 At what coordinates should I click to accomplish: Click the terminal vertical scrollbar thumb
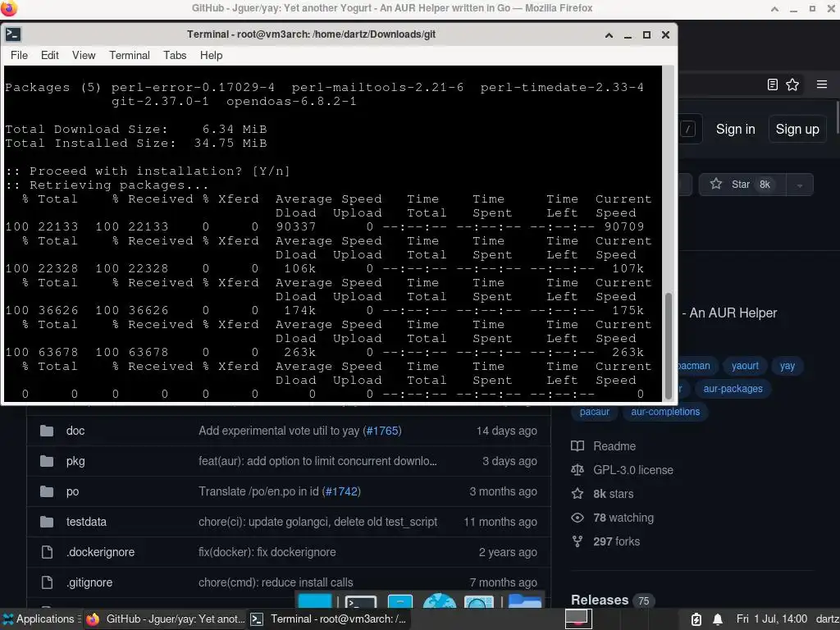click(668, 345)
